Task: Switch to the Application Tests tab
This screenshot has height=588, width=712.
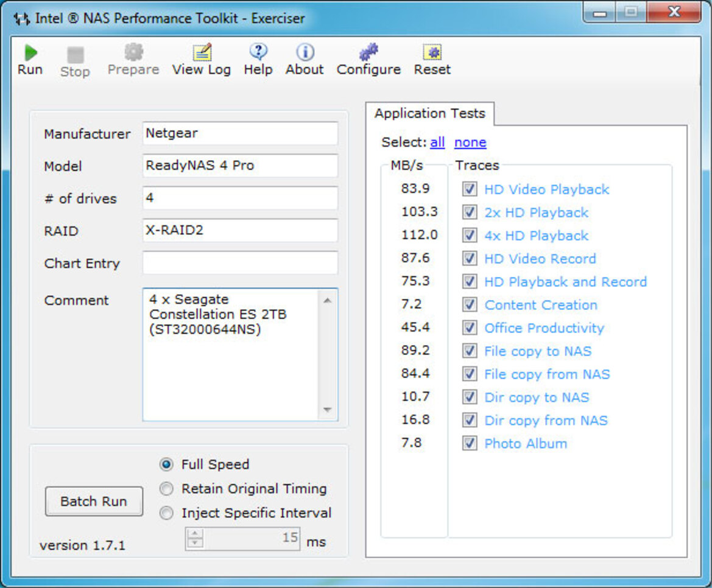Action: click(x=430, y=113)
